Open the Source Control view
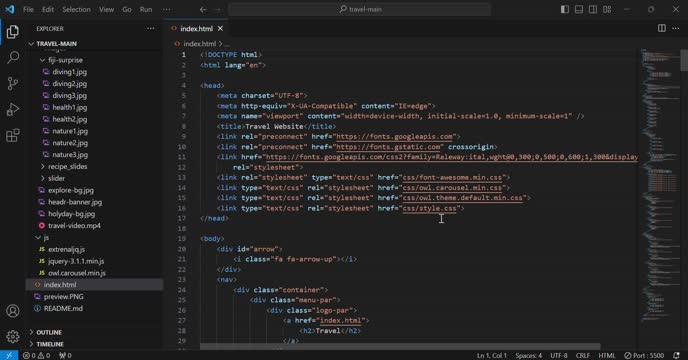 tap(13, 83)
